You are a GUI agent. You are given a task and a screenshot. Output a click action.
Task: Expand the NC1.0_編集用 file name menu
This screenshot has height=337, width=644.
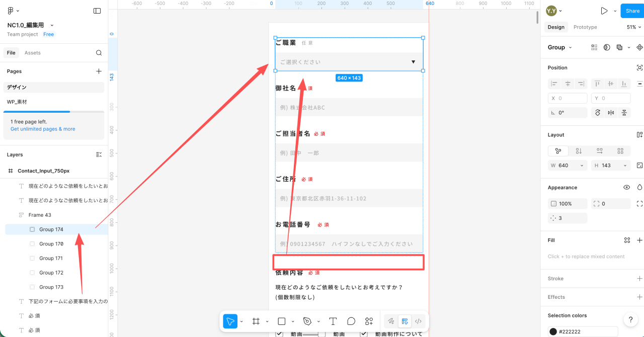tap(52, 25)
